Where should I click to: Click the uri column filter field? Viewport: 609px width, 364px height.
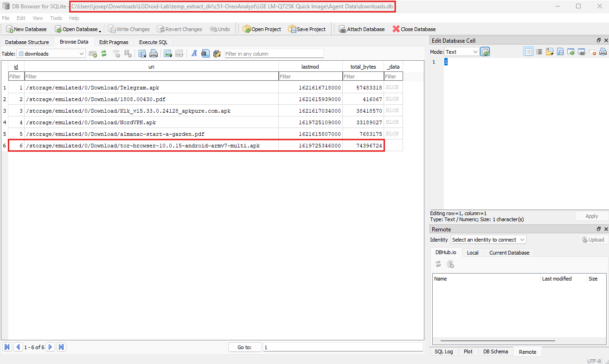[x=151, y=77]
